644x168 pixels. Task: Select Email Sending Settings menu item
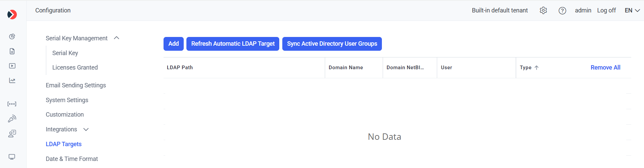point(76,85)
